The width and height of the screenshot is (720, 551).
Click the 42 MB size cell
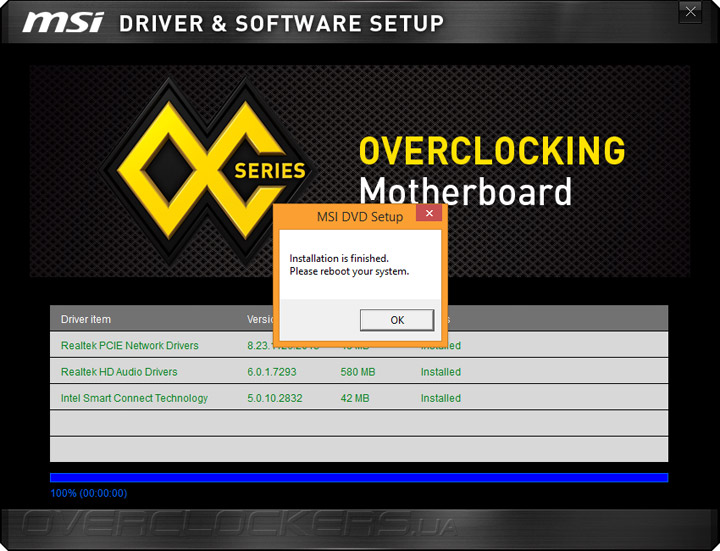pos(354,398)
